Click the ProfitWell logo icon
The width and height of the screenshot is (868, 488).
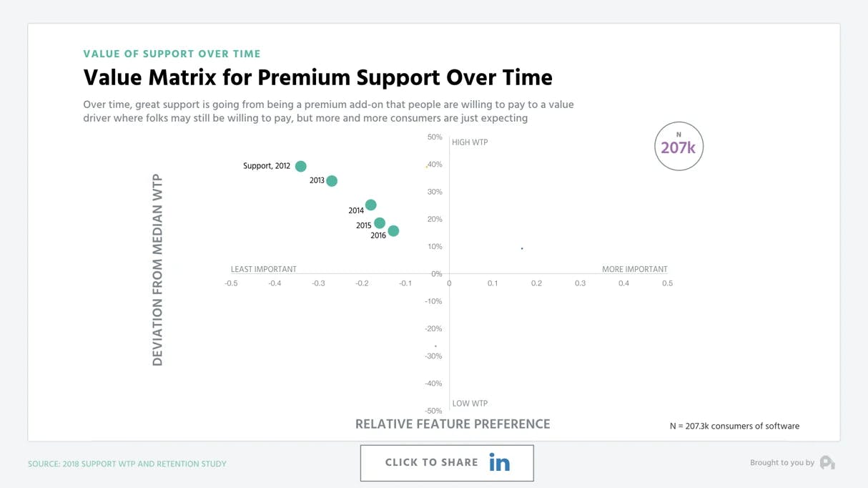827,463
